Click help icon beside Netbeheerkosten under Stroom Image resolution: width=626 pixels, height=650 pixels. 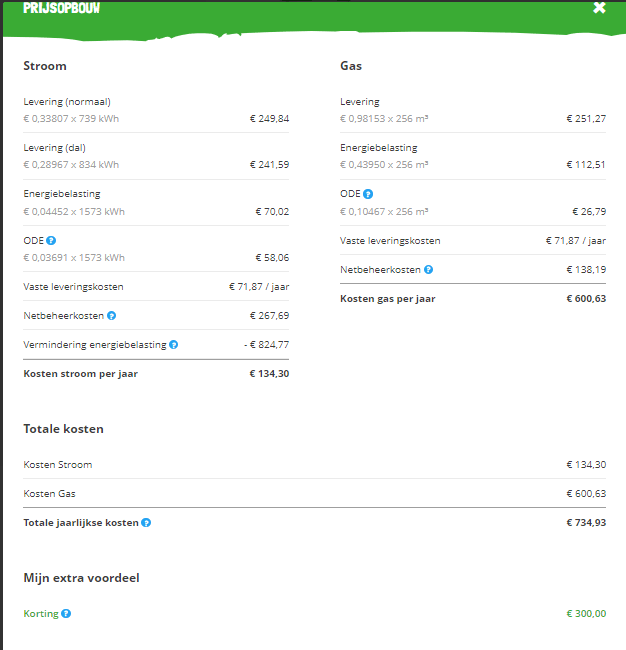click(112, 315)
